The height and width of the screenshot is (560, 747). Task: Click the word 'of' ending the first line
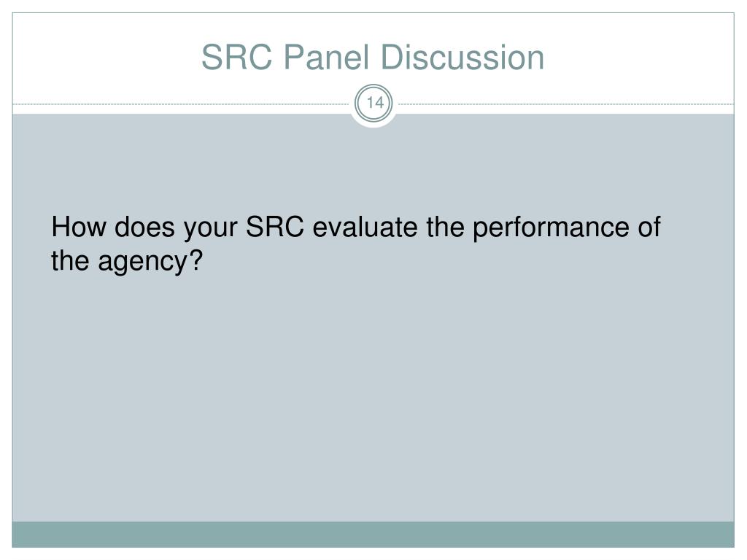(649, 227)
